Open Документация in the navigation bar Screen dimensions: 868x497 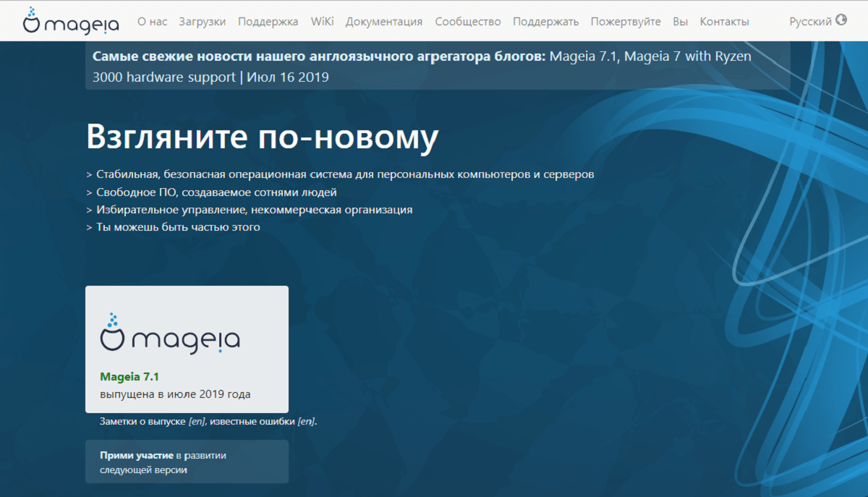point(383,22)
